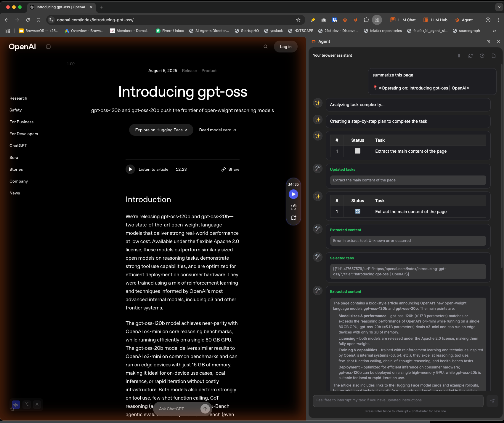The image size is (504, 423).
Task: Play the Listen to article audio
Action: [x=130, y=169]
